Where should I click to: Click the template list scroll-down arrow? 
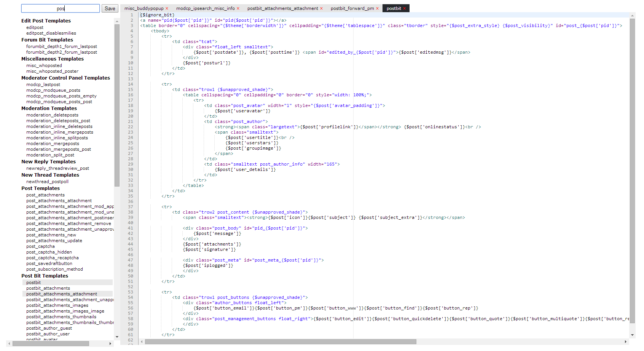click(117, 337)
